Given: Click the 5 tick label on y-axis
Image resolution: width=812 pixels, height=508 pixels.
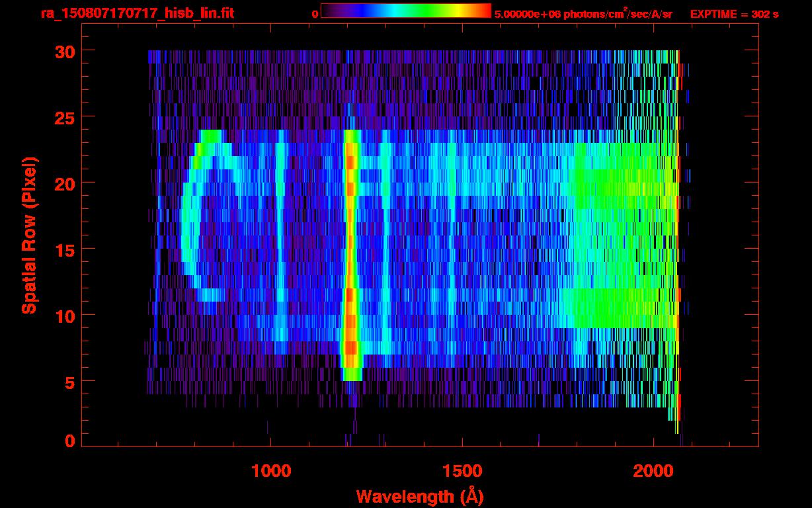Looking at the screenshot, I should click(x=69, y=382).
